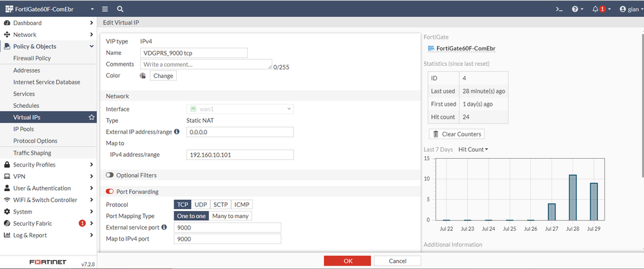This screenshot has height=269, width=644.
Task: Open the Hit Count chart dropdown
Action: (x=473, y=150)
